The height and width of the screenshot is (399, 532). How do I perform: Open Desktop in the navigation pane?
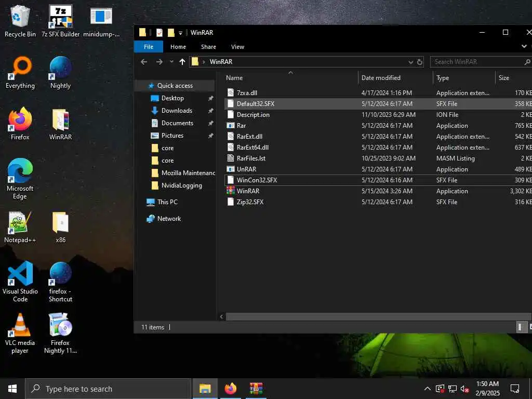(x=172, y=98)
